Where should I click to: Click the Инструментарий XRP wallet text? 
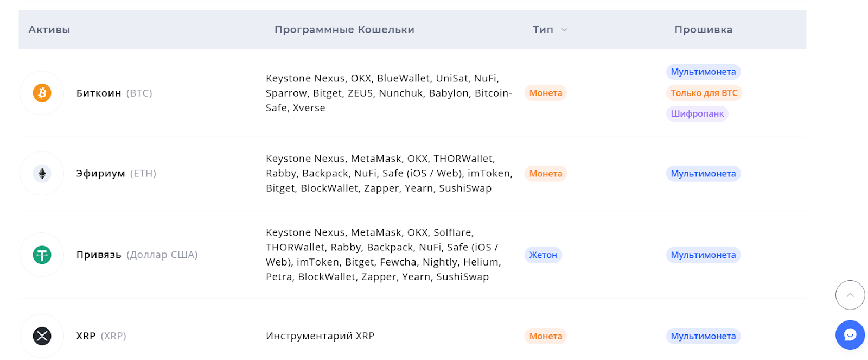click(320, 336)
